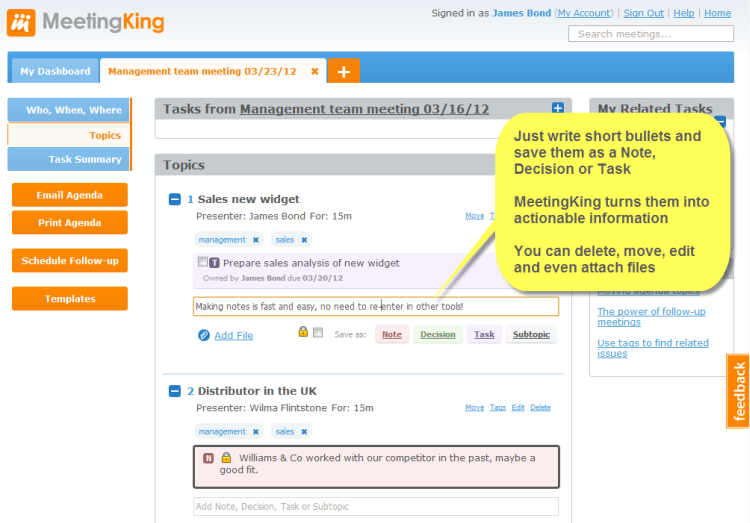This screenshot has width=750, height=523.
Task: Remove the management tag from Distributor in the UK
Action: pos(256,432)
